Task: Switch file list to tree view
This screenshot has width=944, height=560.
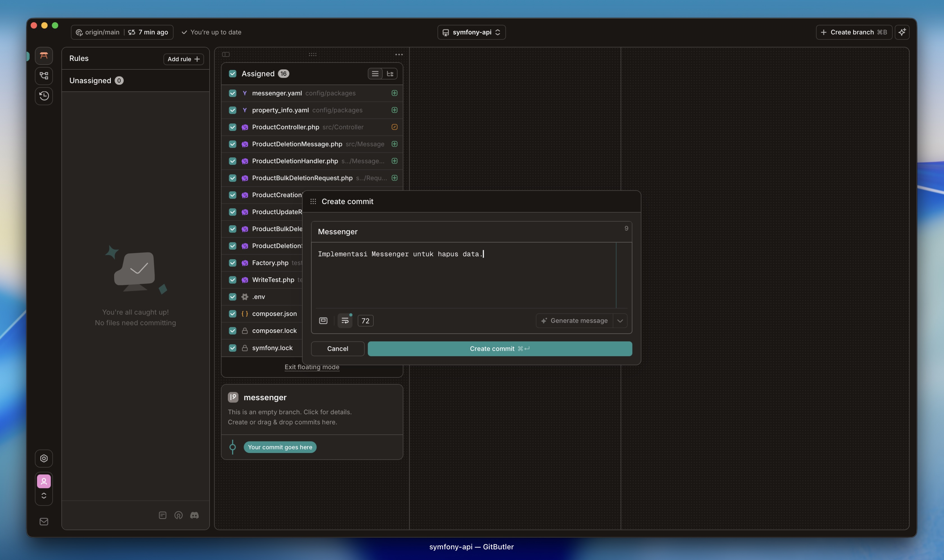Action: click(x=390, y=74)
